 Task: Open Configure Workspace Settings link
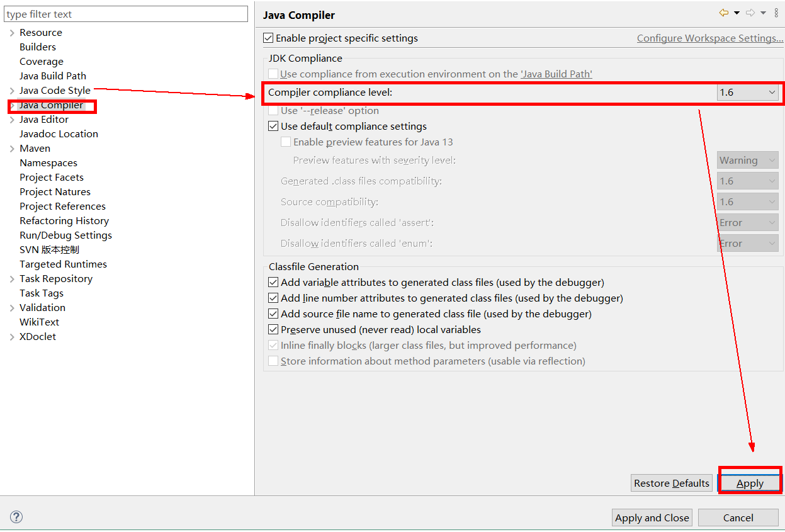[x=710, y=38]
